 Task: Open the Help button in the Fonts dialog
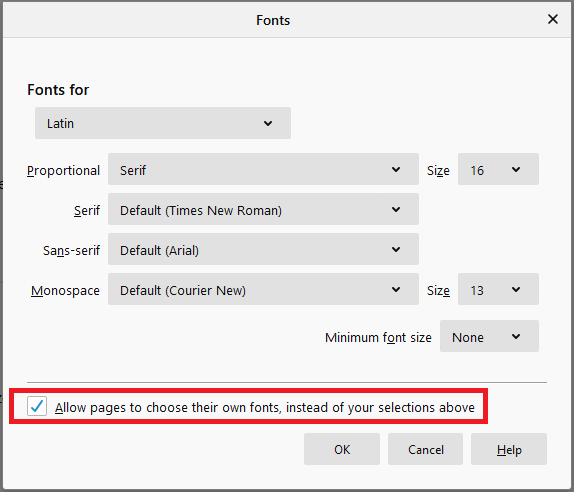pos(509,449)
